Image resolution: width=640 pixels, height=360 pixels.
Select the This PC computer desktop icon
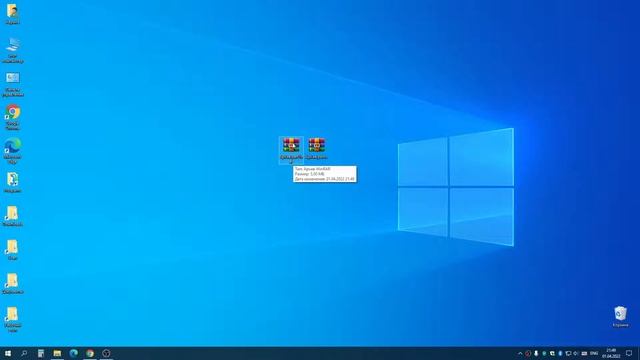(13, 50)
